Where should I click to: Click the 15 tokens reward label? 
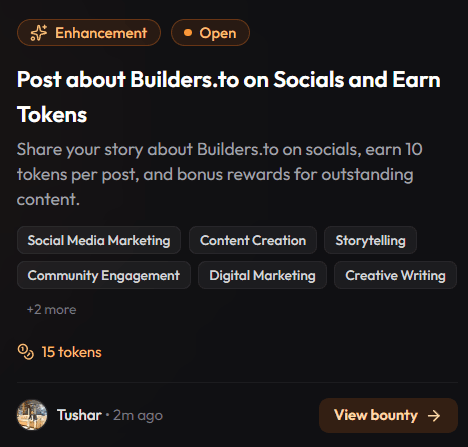click(x=71, y=352)
